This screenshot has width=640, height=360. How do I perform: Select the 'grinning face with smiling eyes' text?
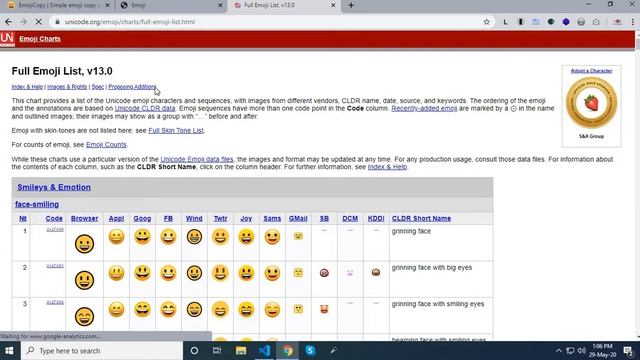tap(438, 304)
